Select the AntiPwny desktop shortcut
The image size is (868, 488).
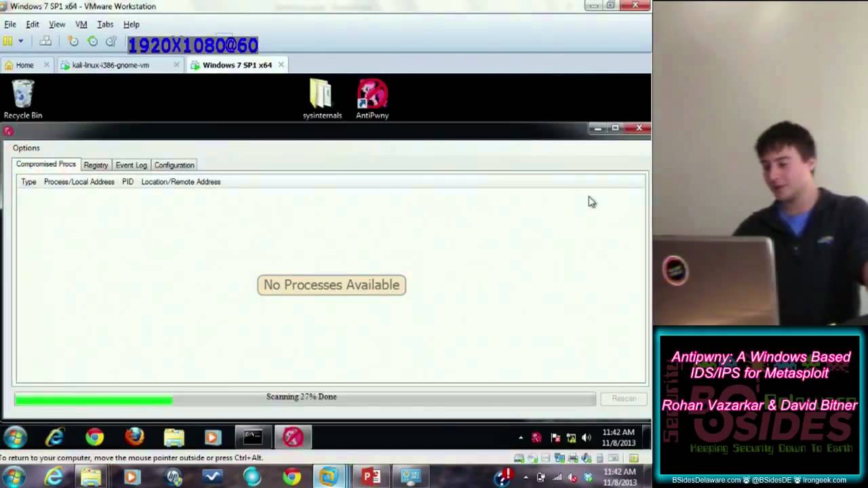pos(372,100)
